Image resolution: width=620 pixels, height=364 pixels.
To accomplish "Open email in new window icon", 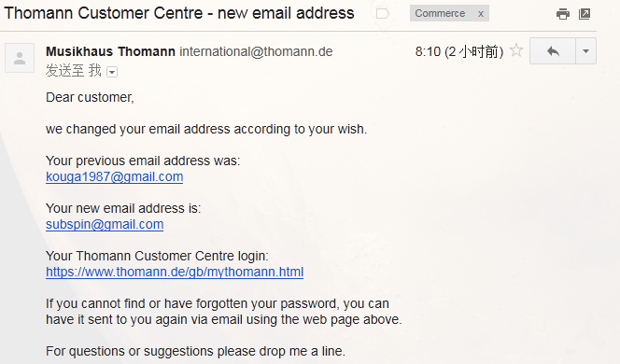I will tap(585, 14).
